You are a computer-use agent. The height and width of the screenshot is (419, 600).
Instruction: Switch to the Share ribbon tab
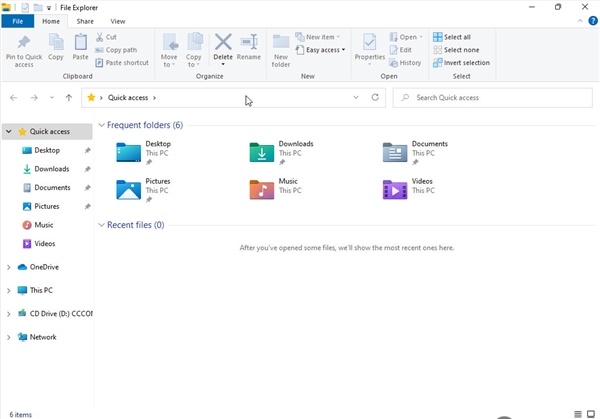85,21
